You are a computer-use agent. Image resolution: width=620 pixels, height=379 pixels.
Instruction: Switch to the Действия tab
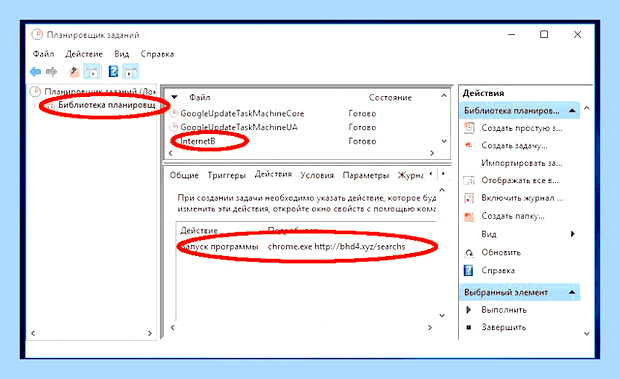(273, 174)
